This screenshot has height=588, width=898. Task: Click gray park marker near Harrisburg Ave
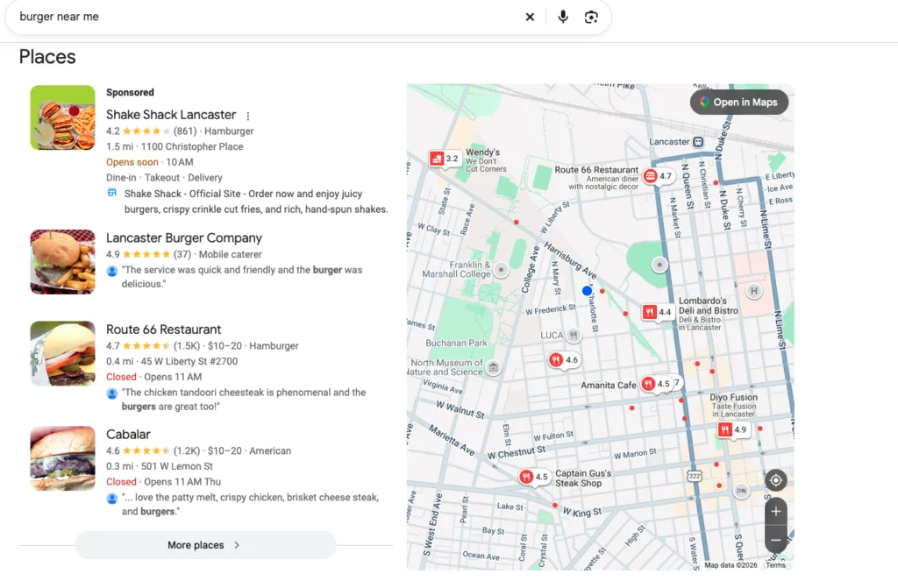[x=659, y=265]
